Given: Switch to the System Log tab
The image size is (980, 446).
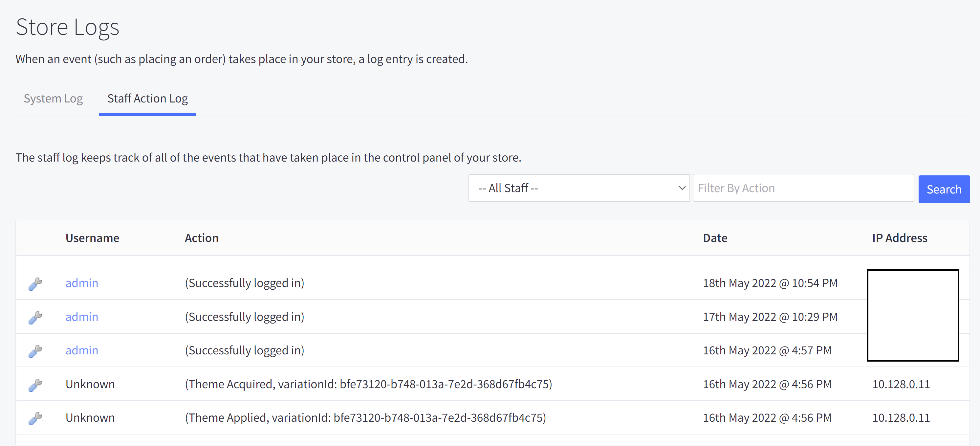Looking at the screenshot, I should coord(53,99).
